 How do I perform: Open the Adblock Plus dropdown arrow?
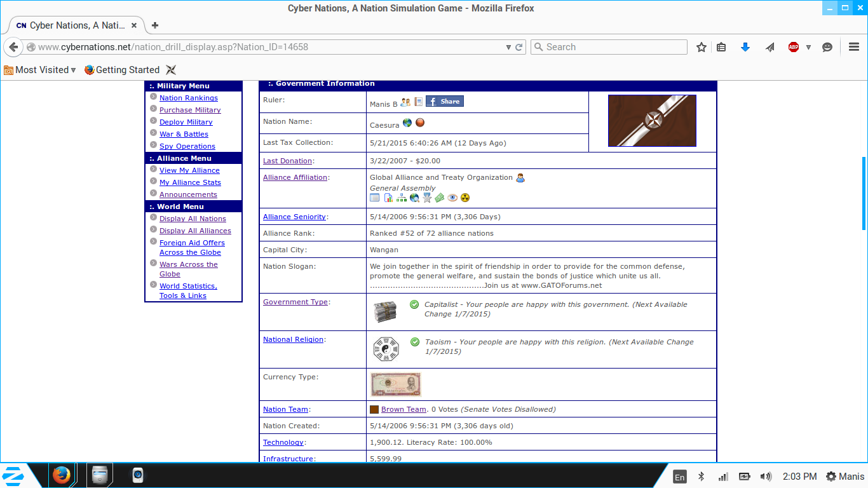point(808,47)
